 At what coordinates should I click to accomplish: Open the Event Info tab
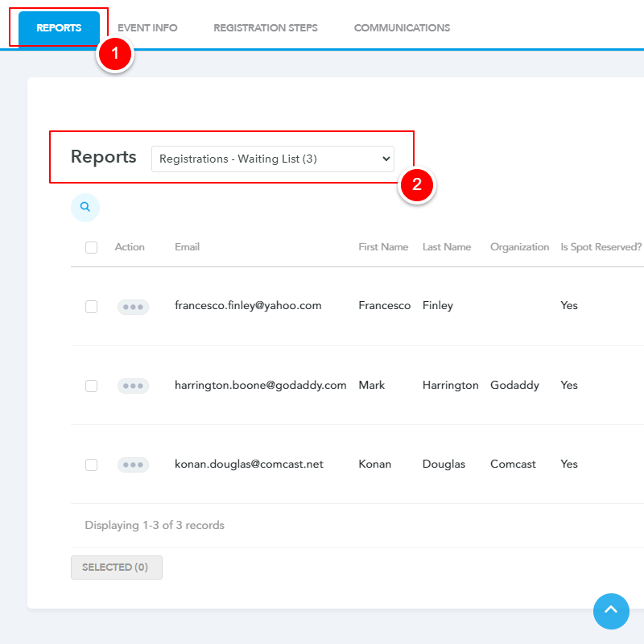click(x=147, y=27)
